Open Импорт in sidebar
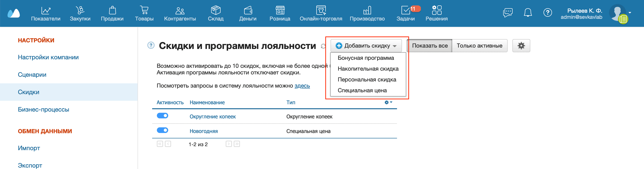Image resolution: width=644 pixels, height=169 pixels. click(x=29, y=148)
